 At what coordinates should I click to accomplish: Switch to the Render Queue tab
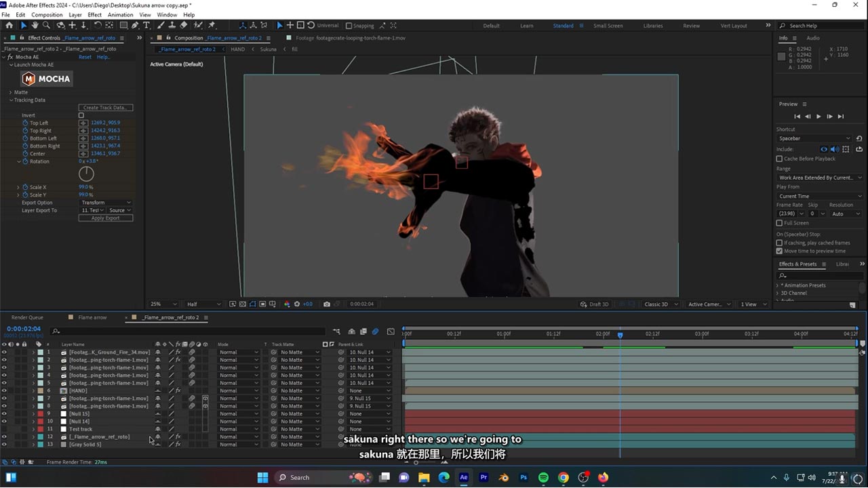tap(27, 317)
